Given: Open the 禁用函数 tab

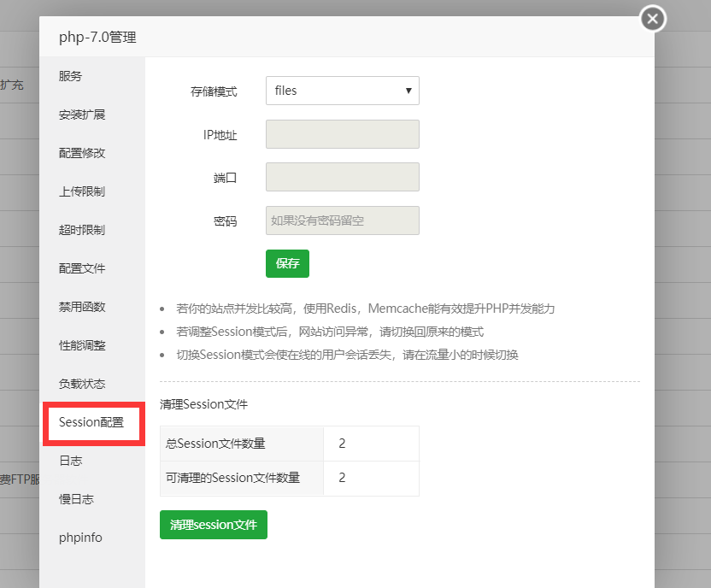Looking at the screenshot, I should tap(82, 307).
